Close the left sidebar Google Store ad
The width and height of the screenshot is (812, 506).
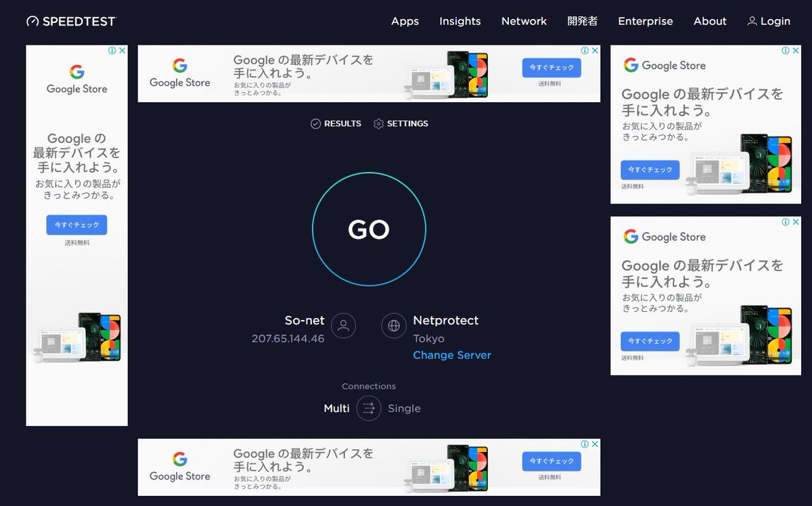tap(123, 50)
